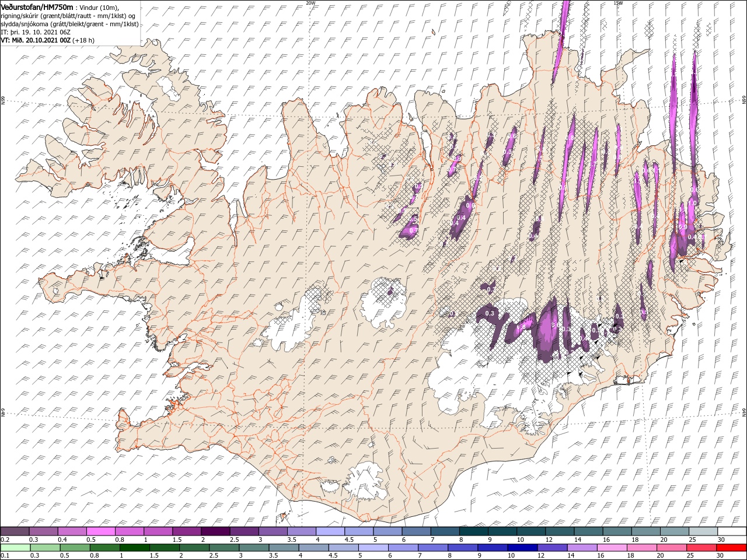This screenshot has height=560, width=747.
Task: Click the 'rigning/skúrir (grænt/blátt/rautt' legend line
Action: (x=69, y=16)
